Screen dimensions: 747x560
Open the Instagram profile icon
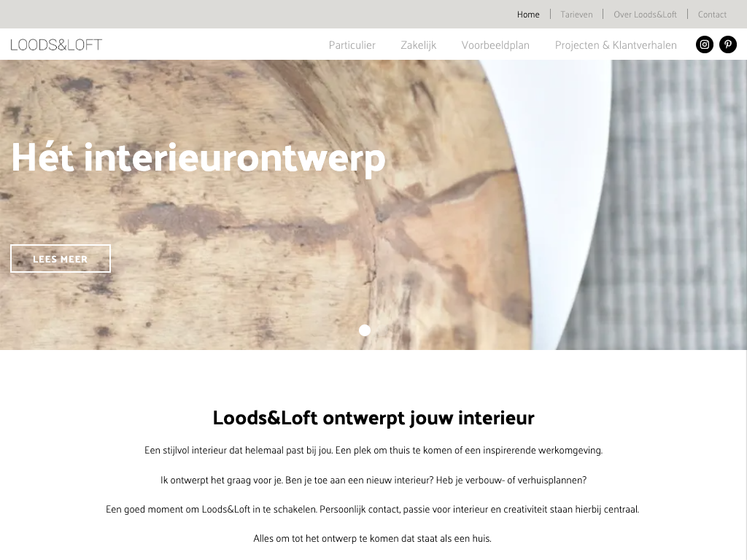[x=704, y=44]
